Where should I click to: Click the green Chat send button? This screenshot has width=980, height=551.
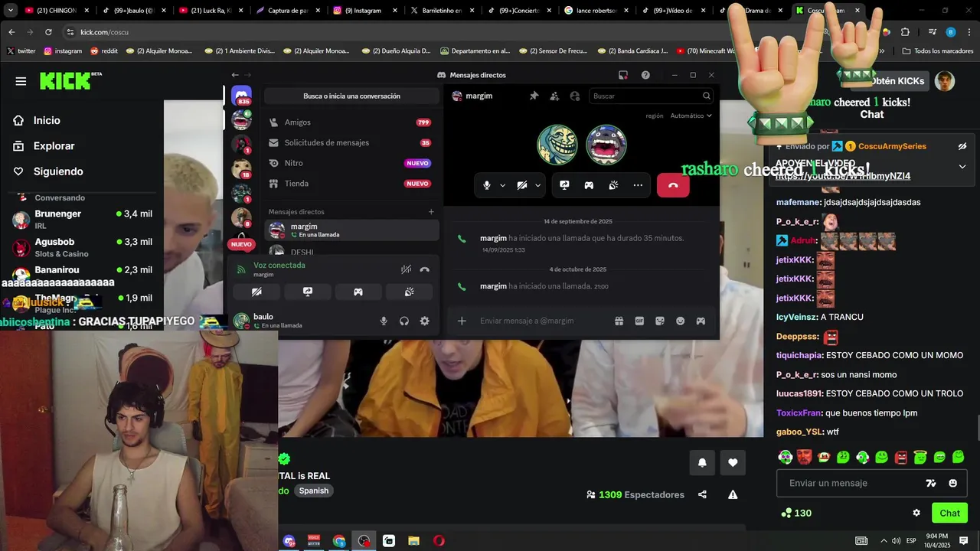point(949,513)
